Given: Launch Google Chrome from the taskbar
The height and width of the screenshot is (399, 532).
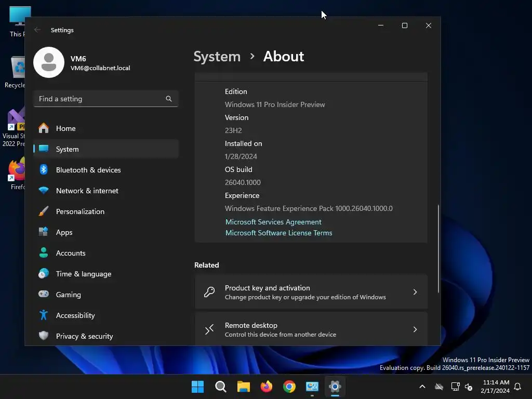Looking at the screenshot, I should coord(289,387).
